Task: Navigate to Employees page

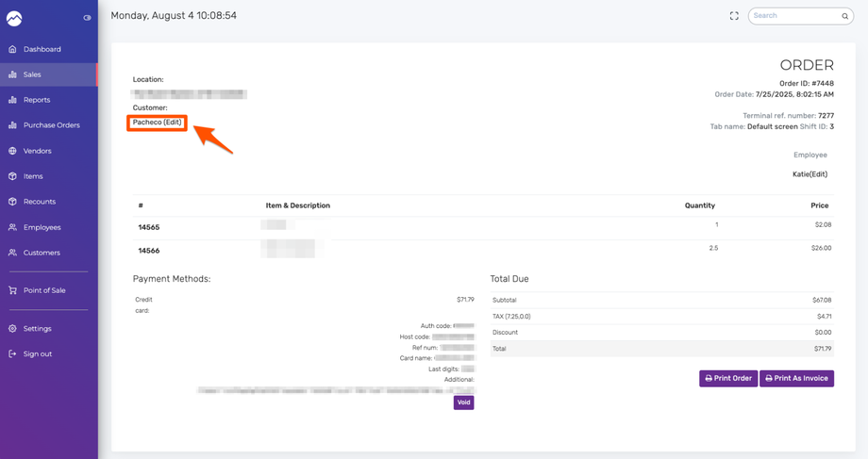Action: pos(42,227)
